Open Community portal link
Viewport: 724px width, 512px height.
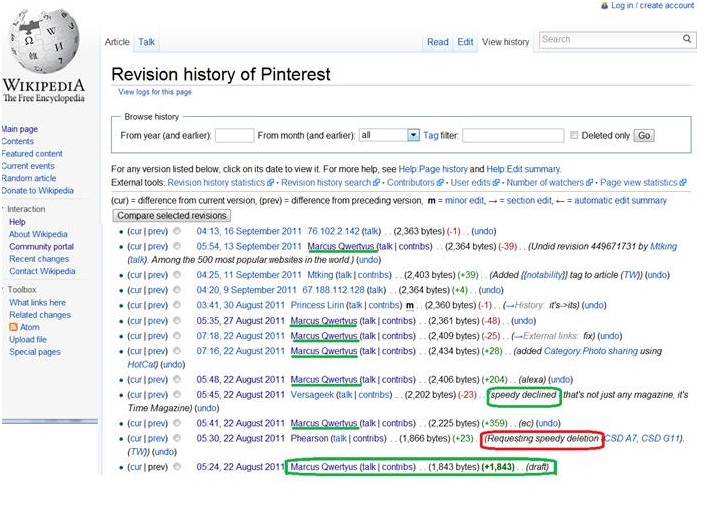(42, 247)
